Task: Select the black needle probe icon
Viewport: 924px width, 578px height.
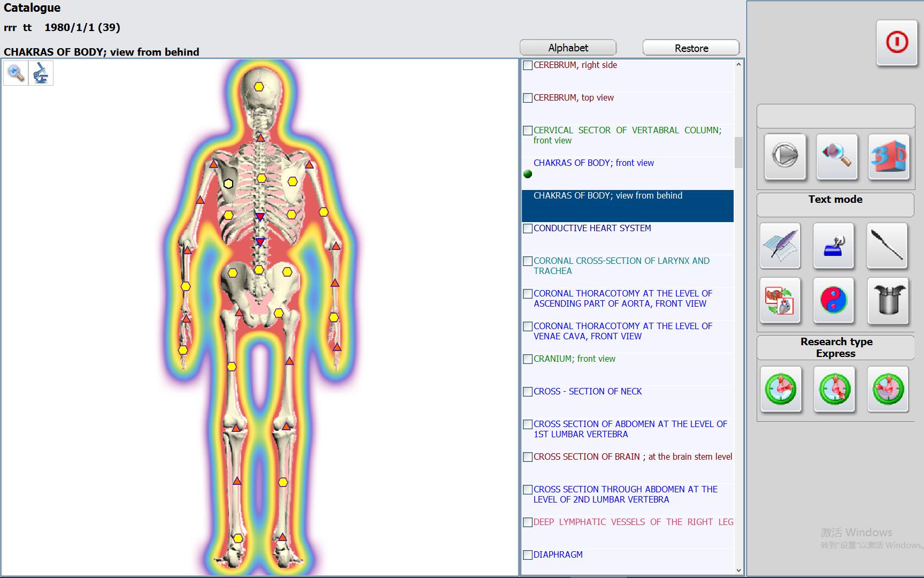Action: (x=887, y=246)
